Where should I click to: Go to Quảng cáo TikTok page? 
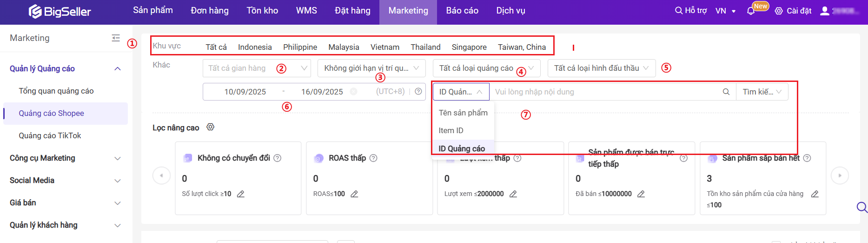(50, 135)
